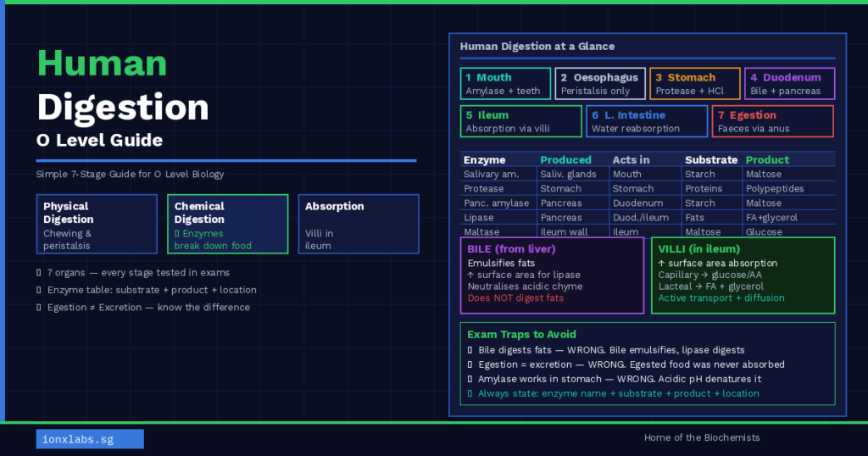Open the VILLI (in ileum) panel
The height and width of the screenshot is (456, 868).
(x=743, y=275)
